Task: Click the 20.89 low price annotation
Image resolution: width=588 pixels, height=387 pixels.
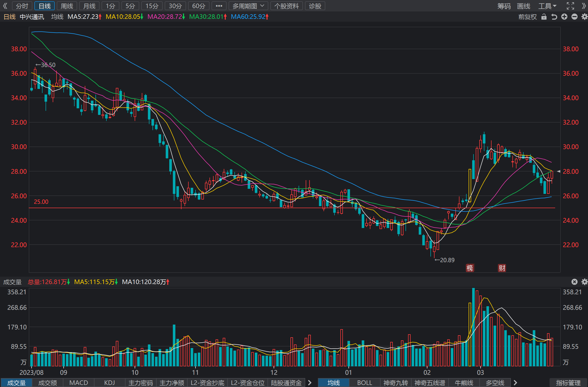Action: (444, 260)
